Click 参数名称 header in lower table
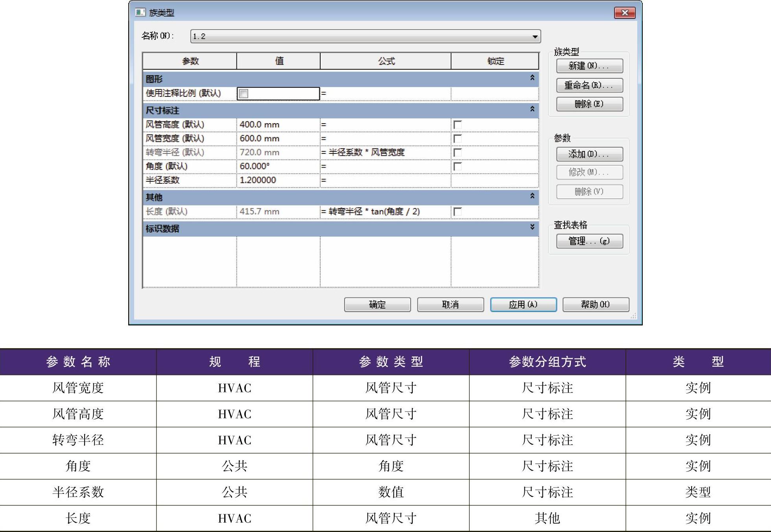Viewport: 771px width, 532px height. [x=78, y=362]
